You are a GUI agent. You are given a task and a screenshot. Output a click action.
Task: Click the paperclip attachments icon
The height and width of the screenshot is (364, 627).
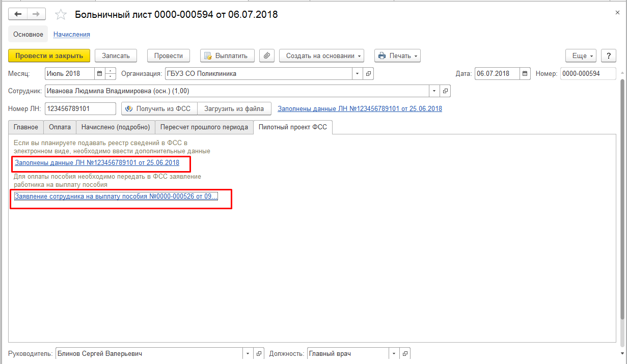coord(267,56)
